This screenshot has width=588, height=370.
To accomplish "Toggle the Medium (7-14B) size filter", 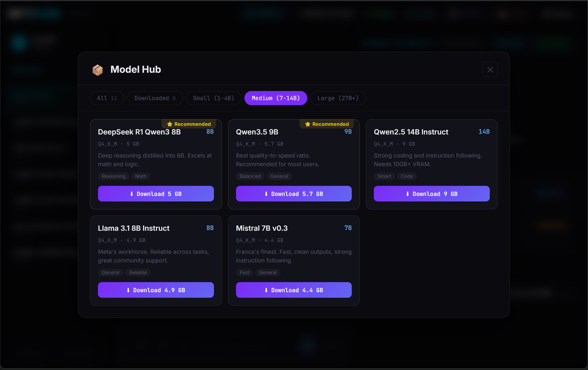I will tap(276, 98).
